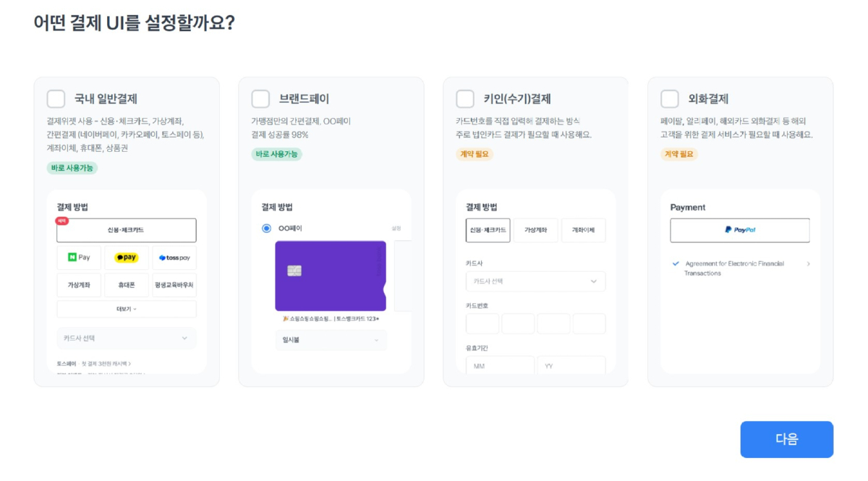Viewport: 868px width, 481px height.
Task: Click the 토스뱅크카드 123* card label
Action: [x=357, y=318]
